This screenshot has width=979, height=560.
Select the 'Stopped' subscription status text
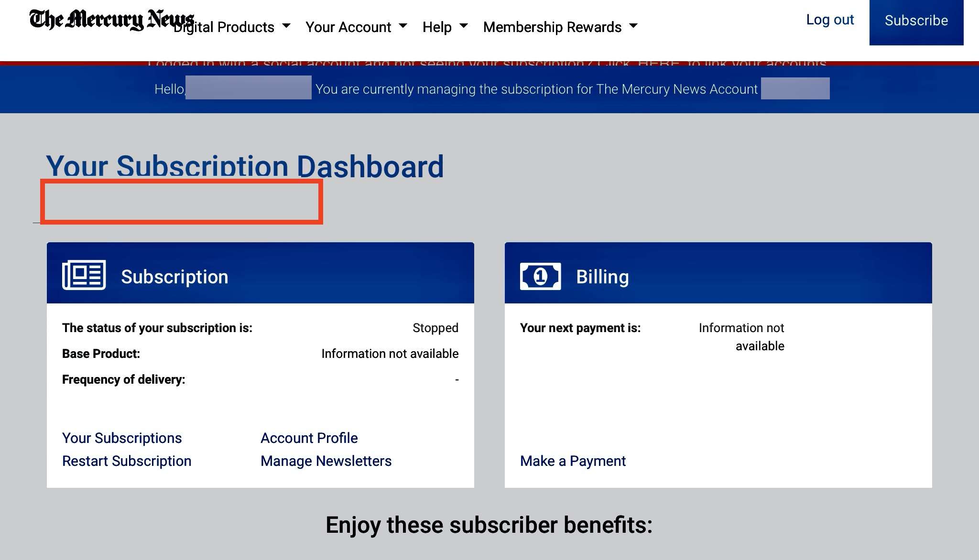coord(435,328)
